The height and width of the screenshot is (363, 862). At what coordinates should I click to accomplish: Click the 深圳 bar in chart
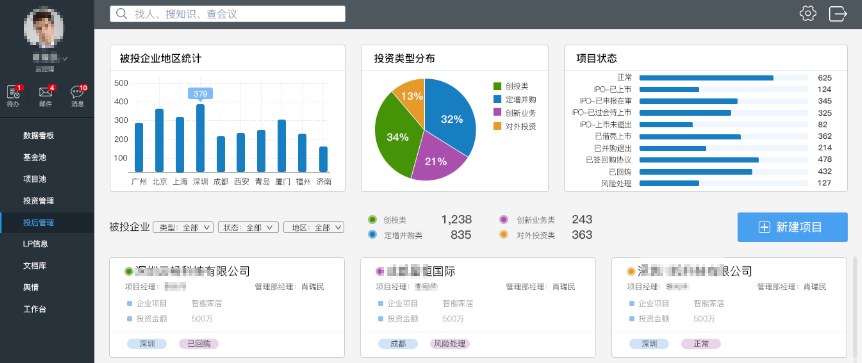[x=200, y=138]
